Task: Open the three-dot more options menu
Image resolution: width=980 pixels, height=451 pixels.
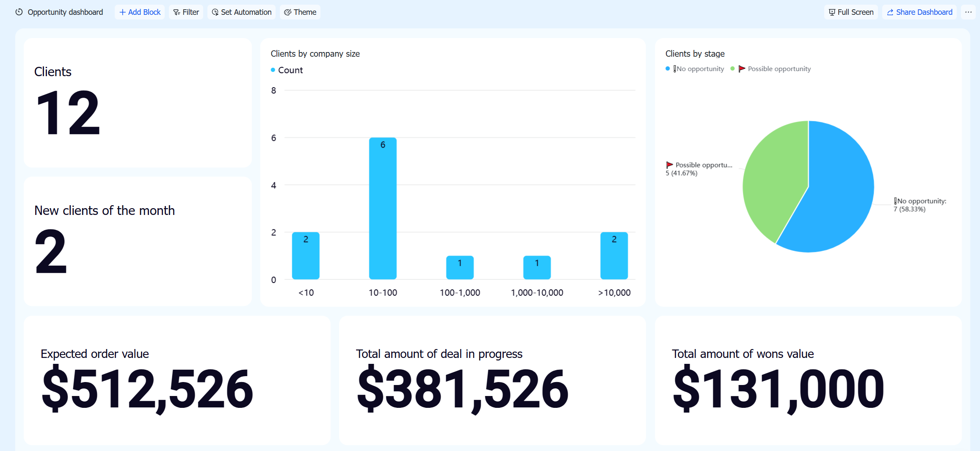Action: [968, 12]
